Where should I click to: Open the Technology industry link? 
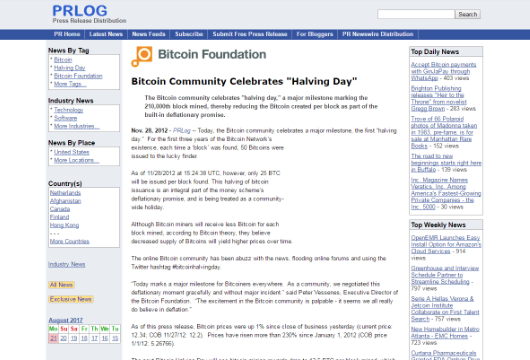click(x=68, y=110)
